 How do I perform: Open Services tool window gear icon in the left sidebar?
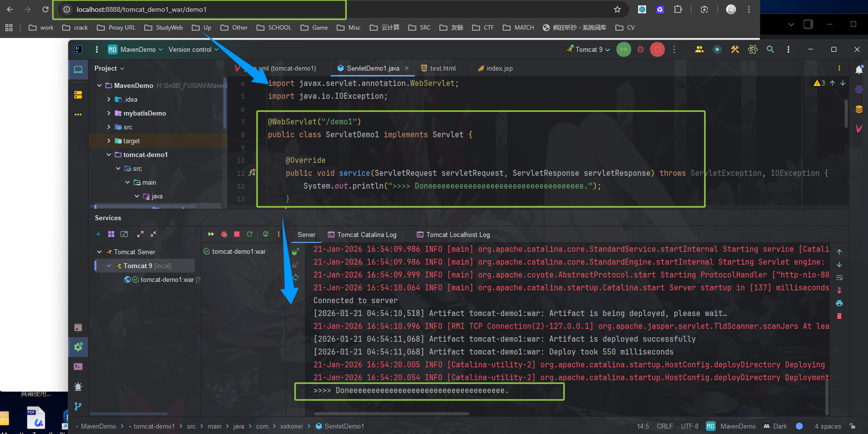coord(78,347)
